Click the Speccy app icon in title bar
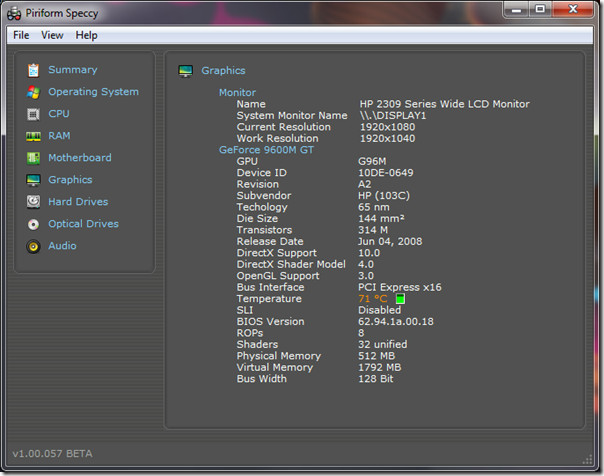Screen dimensions: 604x476 [x=14, y=13]
